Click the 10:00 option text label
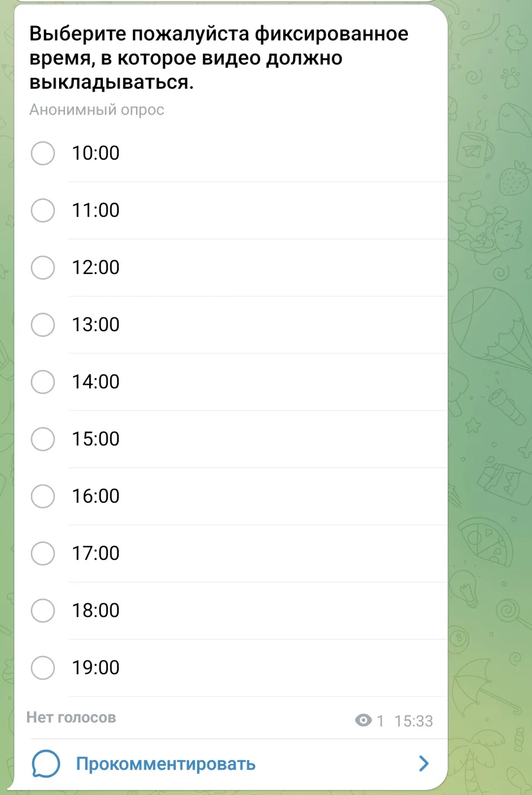This screenshot has height=795, width=532. pyautogui.click(x=96, y=153)
